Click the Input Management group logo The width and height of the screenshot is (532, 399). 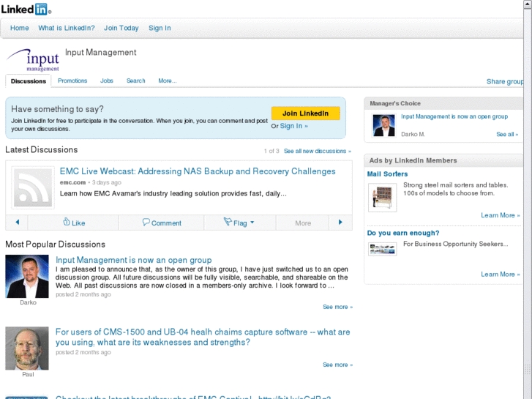point(33,60)
